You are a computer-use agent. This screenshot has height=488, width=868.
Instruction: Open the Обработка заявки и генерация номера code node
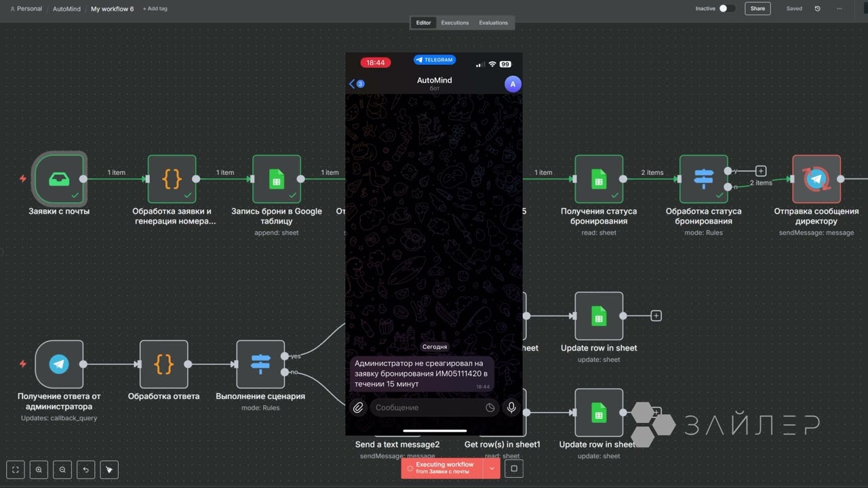click(x=172, y=179)
